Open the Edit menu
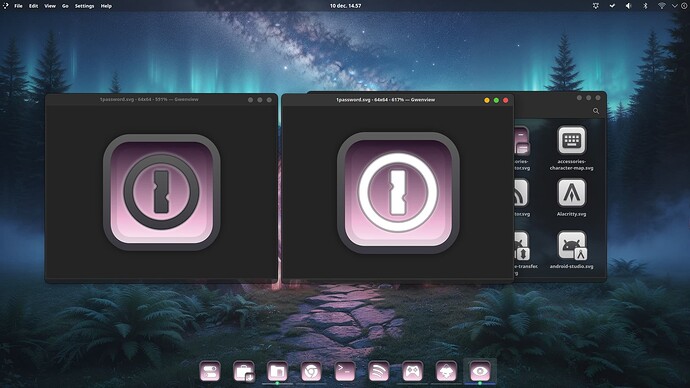This screenshot has width=690, height=388. pyautogui.click(x=33, y=6)
